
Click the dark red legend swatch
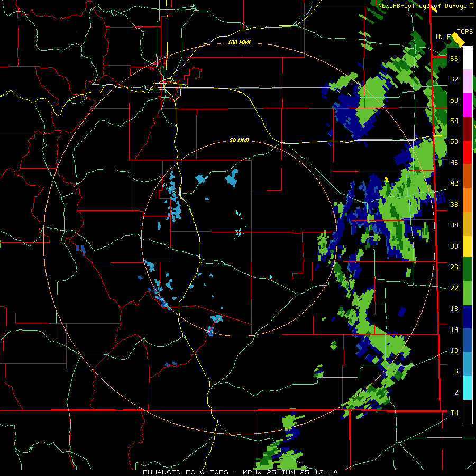click(x=467, y=130)
